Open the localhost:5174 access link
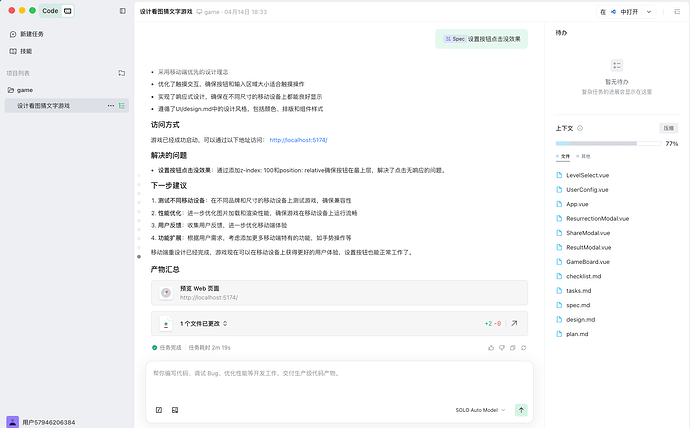 click(x=298, y=140)
